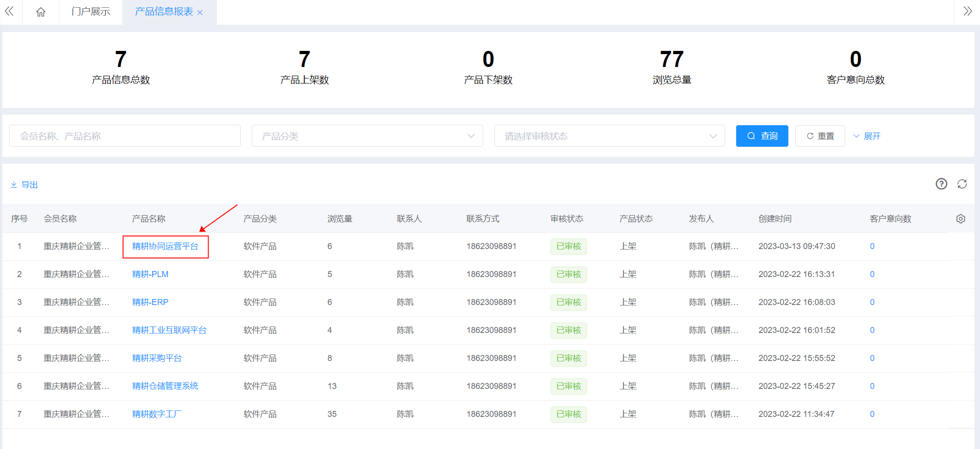
Task: Click timestamp 2023-03-13 09:47:30
Action: click(797, 246)
